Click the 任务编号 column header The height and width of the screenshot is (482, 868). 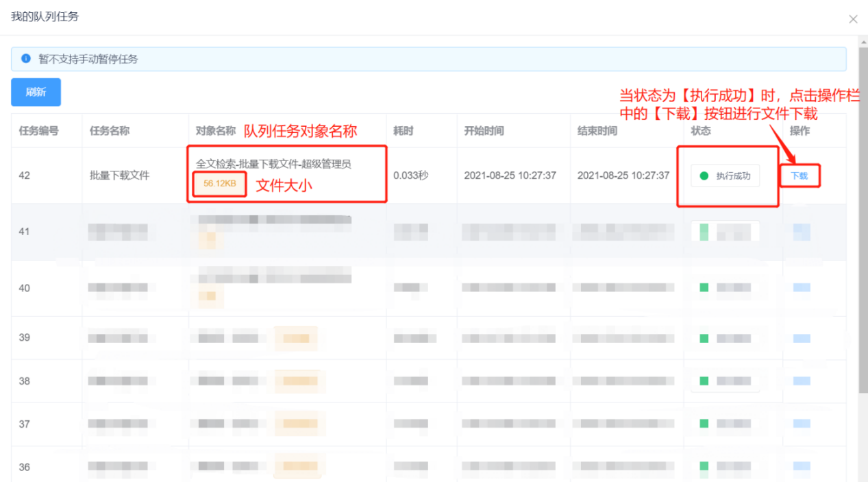tap(38, 131)
